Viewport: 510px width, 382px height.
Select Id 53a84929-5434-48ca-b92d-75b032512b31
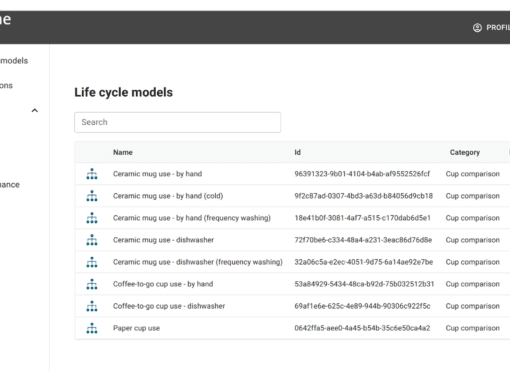pos(364,284)
